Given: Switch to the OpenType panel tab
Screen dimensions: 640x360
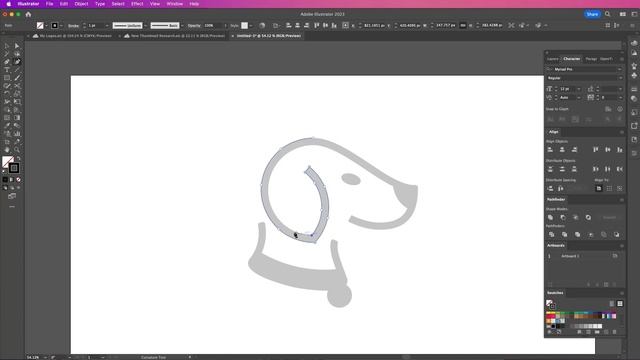Looking at the screenshot, I should tap(606, 59).
